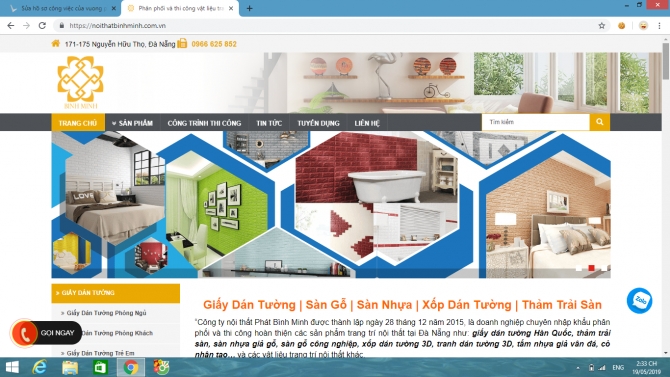Click the page vertical scrollbar thumb
This screenshot has height=377, width=670.
pyautogui.click(x=666, y=60)
